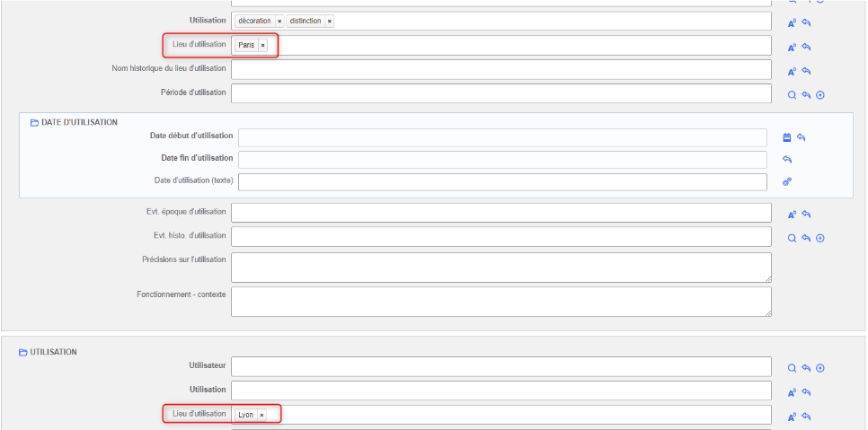Image resolution: width=868 pixels, height=430 pixels.
Task: Click plus circle icon for Evt. histo. d'utilisation
Action: pyautogui.click(x=820, y=238)
